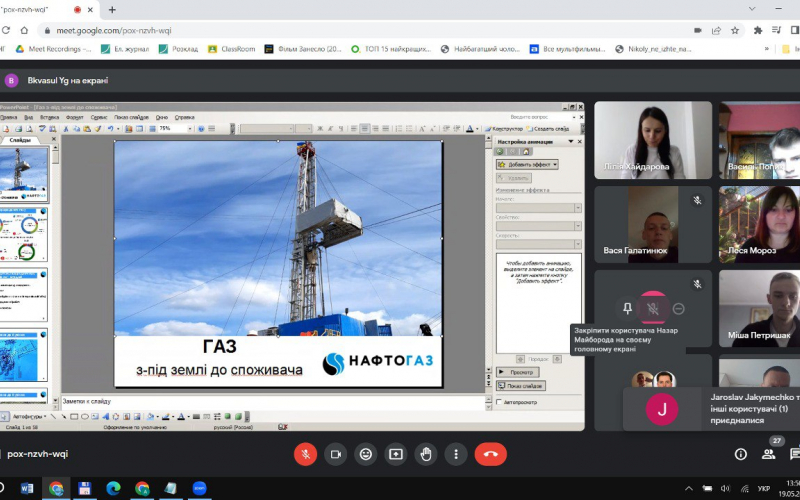Toggle the camera button in Meet
Screen dimensions: 800x500
click(x=336, y=454)
